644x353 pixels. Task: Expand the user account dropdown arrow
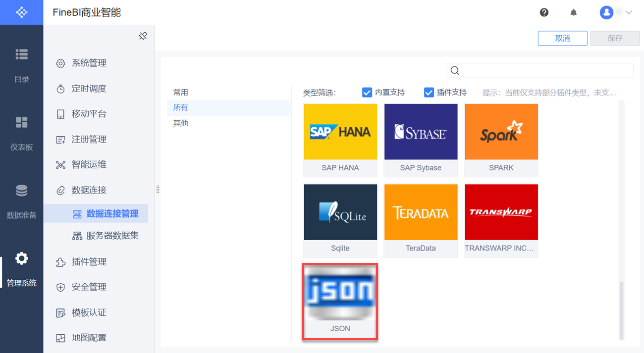tap(629, 12)
